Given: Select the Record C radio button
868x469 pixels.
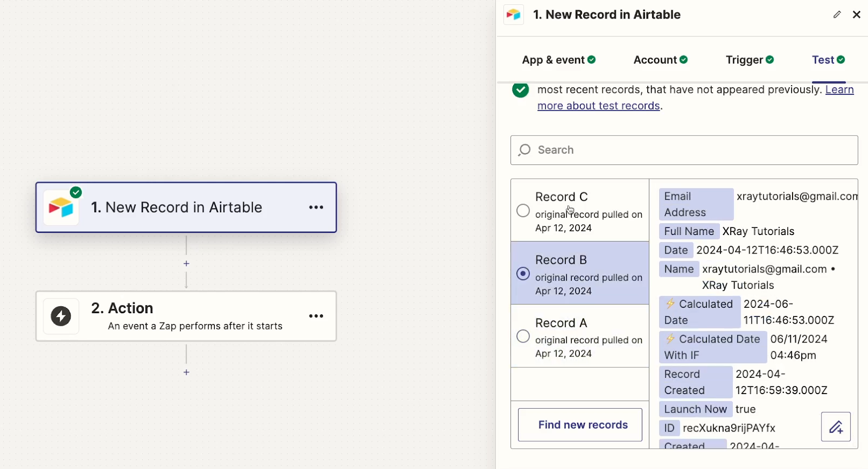Looking at the screenshot, I should pyautogui.click(x=523, y=211).
